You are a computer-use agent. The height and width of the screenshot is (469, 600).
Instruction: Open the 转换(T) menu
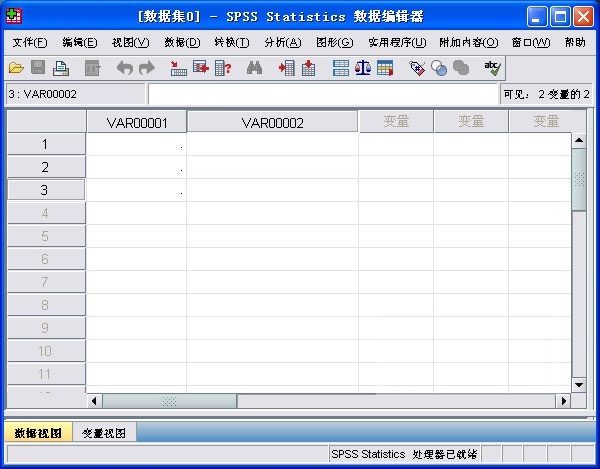point(232,42)
